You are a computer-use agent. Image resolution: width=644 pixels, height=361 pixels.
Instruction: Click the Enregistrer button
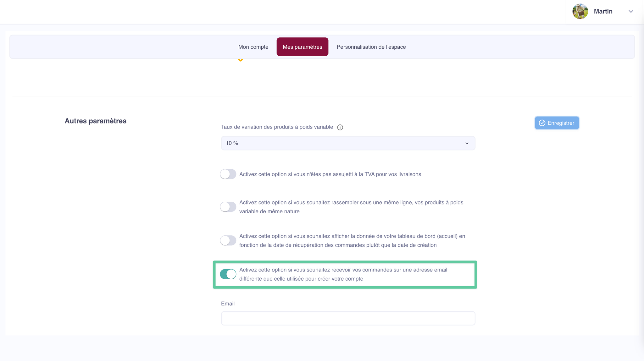557,123
